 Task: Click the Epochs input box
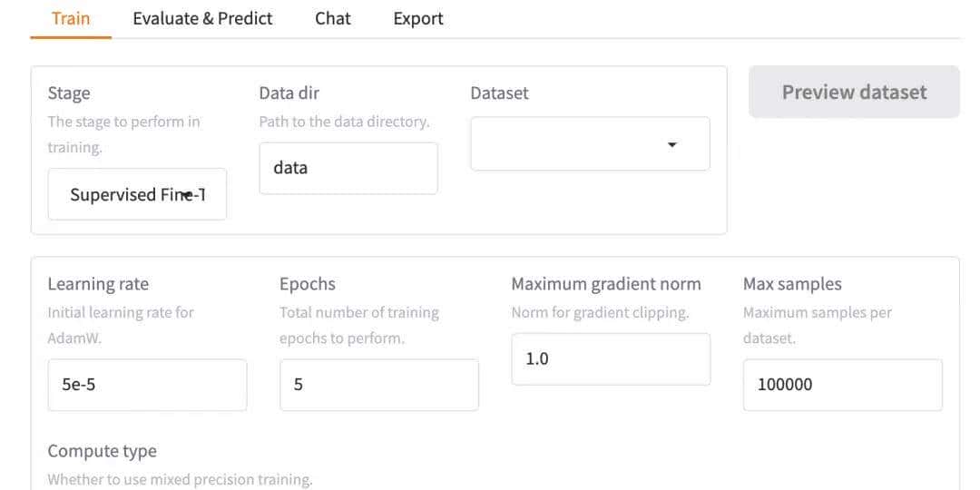click(379, 385)
